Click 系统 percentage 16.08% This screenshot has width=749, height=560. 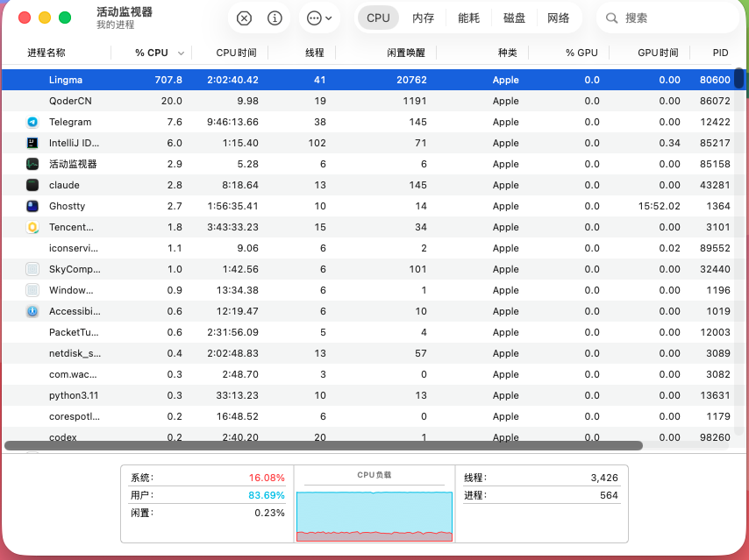[267, 478]
